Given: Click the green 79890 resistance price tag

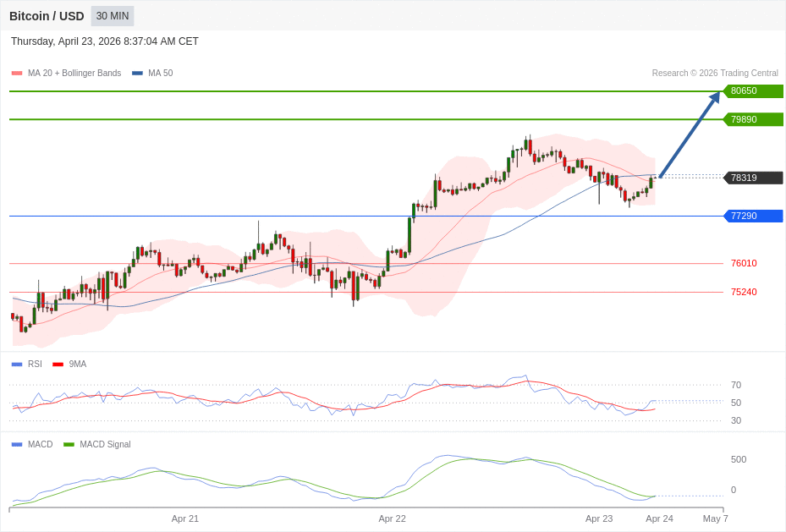Looking at the screenshot, I should click(752, 120).
